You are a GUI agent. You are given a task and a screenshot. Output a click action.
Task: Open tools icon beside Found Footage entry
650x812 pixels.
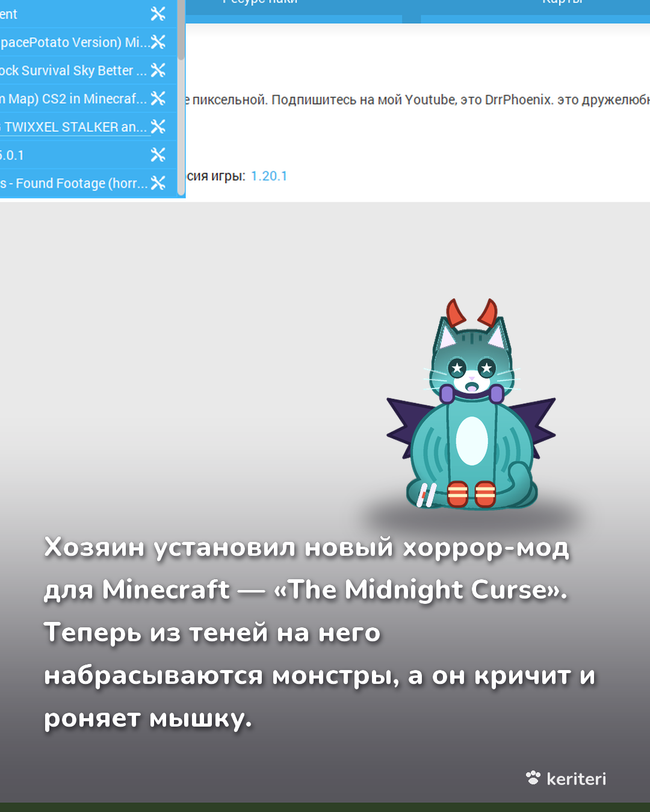(158, 183)
